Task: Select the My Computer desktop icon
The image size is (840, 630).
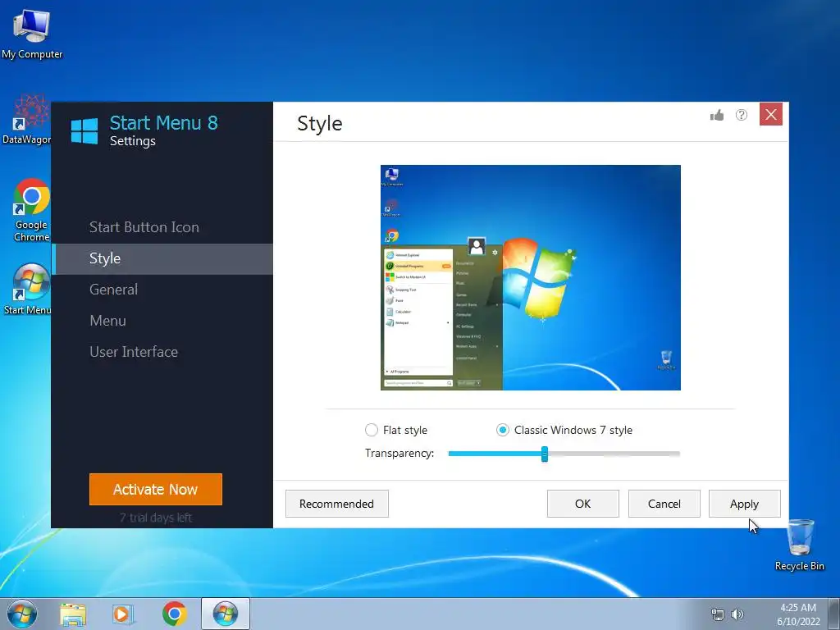Action: pos(32,34)
